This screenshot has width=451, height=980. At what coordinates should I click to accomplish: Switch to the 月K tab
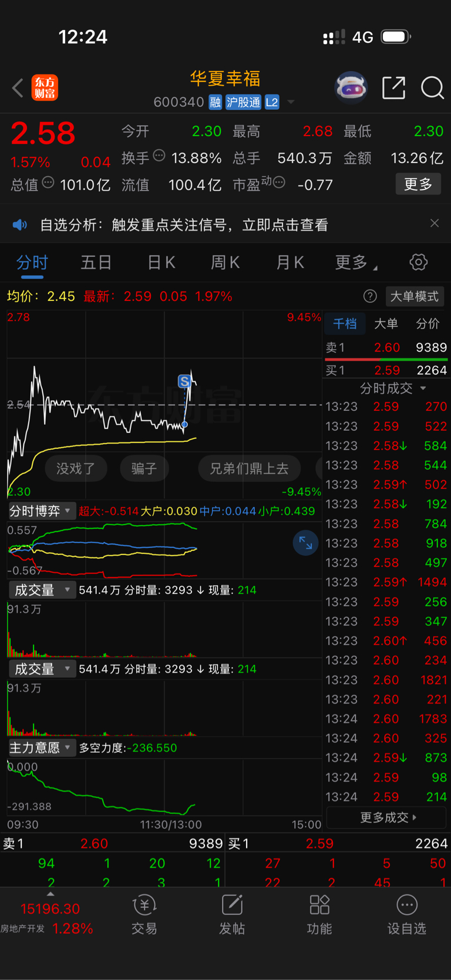tap(290, 262)
